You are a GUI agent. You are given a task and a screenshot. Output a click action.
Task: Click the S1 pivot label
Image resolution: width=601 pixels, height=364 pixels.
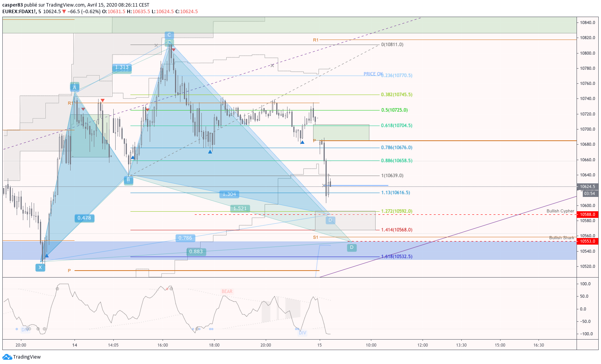[x=316, y=237]
